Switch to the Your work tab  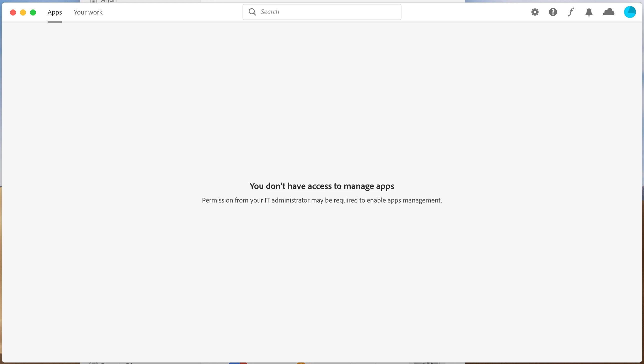(x=88, y=12)
